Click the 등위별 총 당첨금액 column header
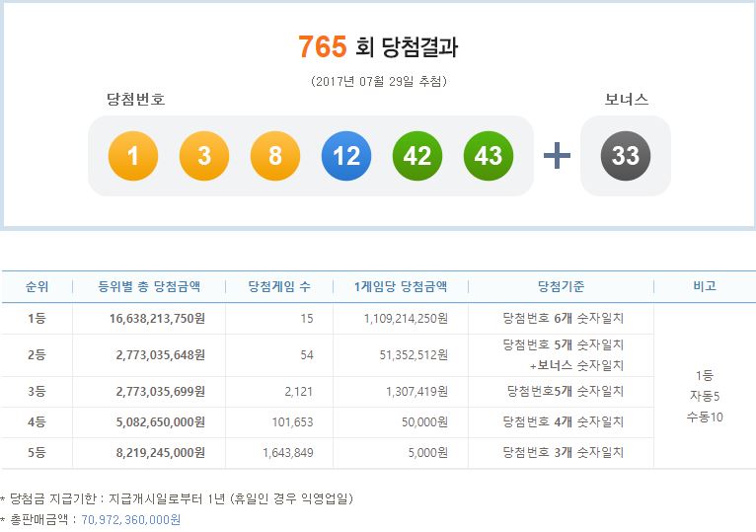 [x=149, y=286]
